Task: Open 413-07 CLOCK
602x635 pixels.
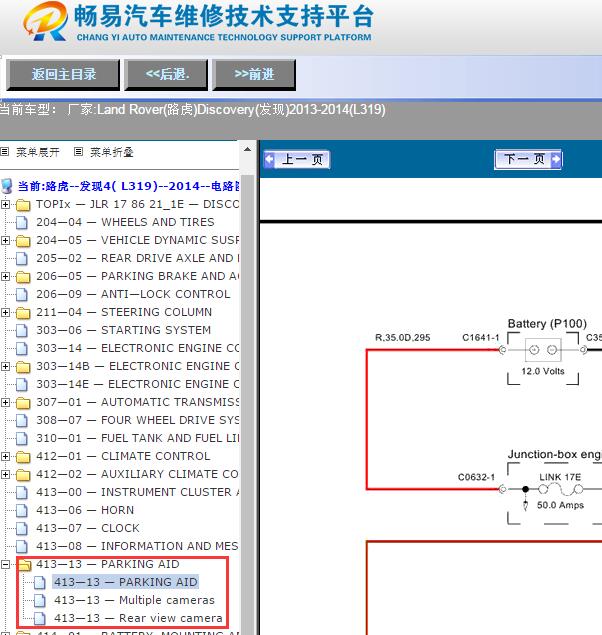Action: point(88,528)
